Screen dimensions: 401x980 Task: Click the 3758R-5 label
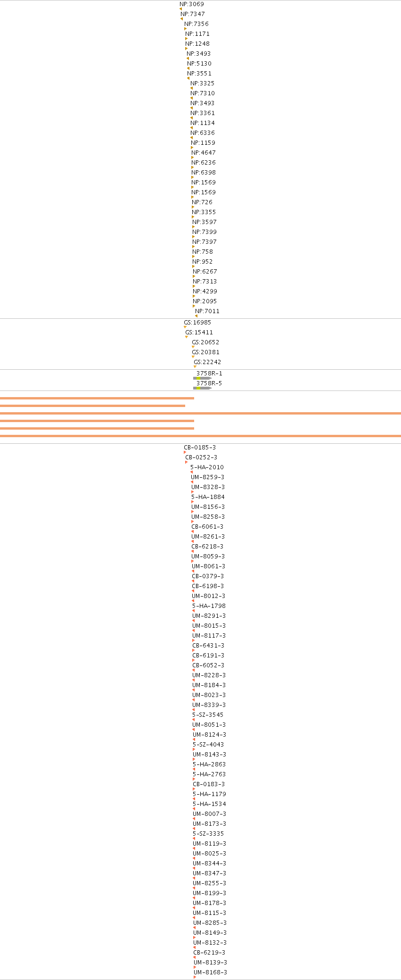(209, 383)
